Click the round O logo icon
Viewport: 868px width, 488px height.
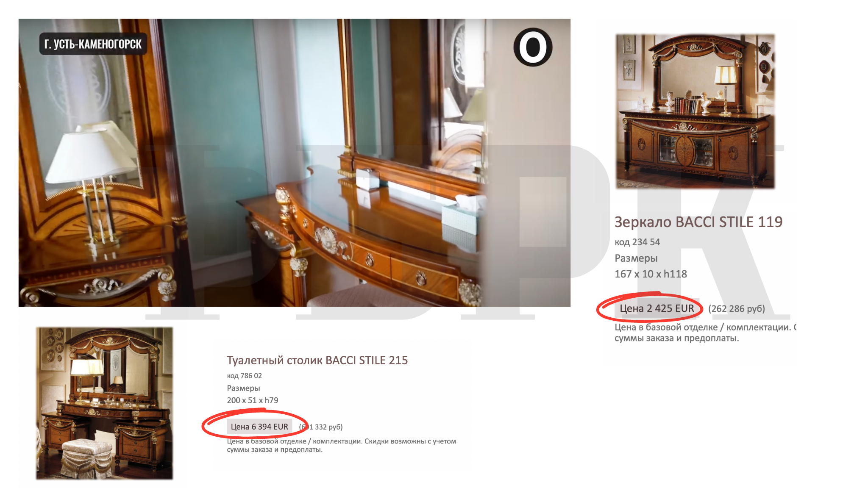(533, 47)
